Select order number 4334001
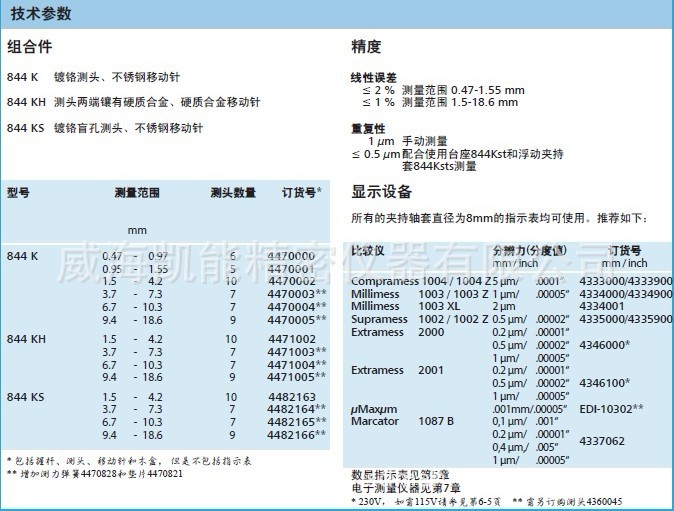 [x=602, y=306]
